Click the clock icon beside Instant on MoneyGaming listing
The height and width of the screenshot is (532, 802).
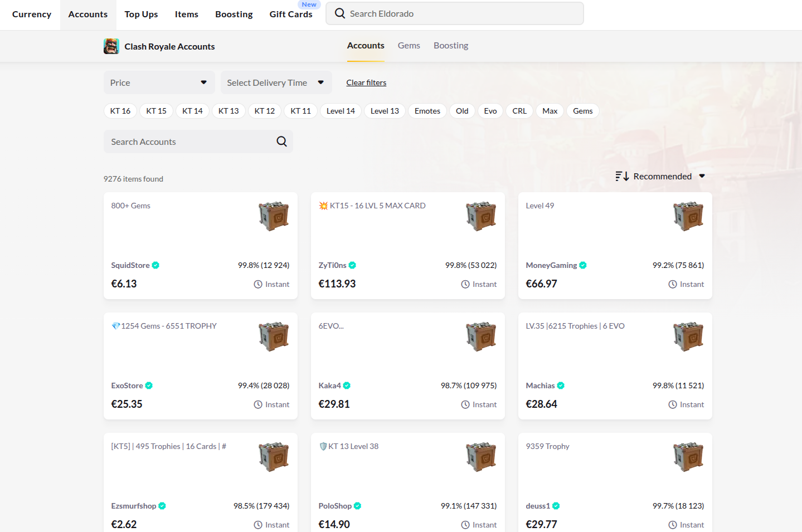[672, 284]
